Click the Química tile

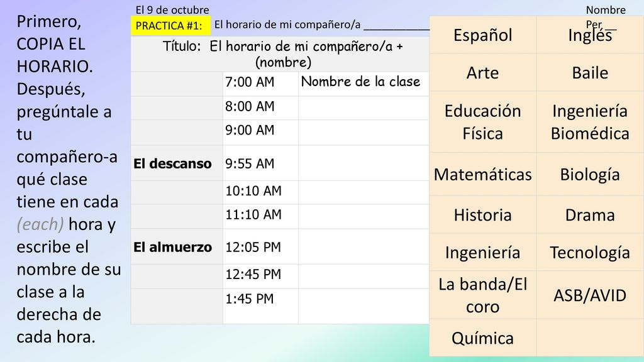pyautogui.click(x=482, y=337)
